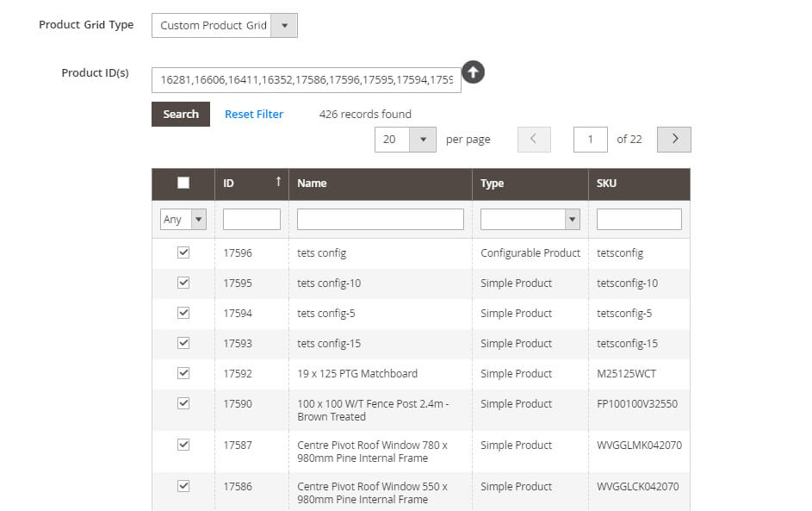Click the round upload arrow icon
812x511 pixels.
(x=473, y=72)
